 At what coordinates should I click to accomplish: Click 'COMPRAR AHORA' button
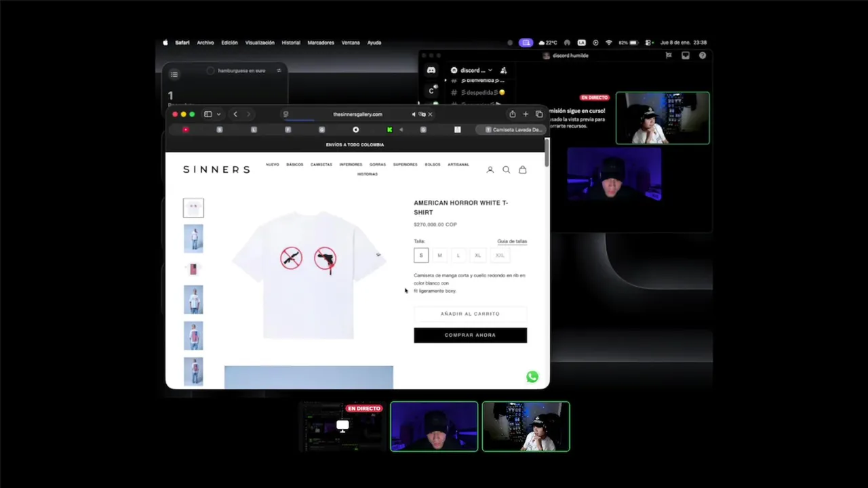tap(470, 335)
